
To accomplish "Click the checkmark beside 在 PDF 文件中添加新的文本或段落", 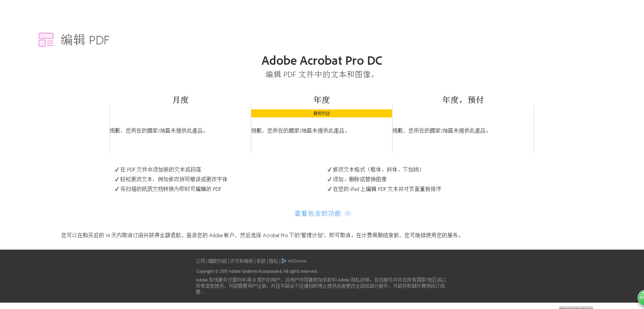I will pyautogui.click(x=117, y=170).
